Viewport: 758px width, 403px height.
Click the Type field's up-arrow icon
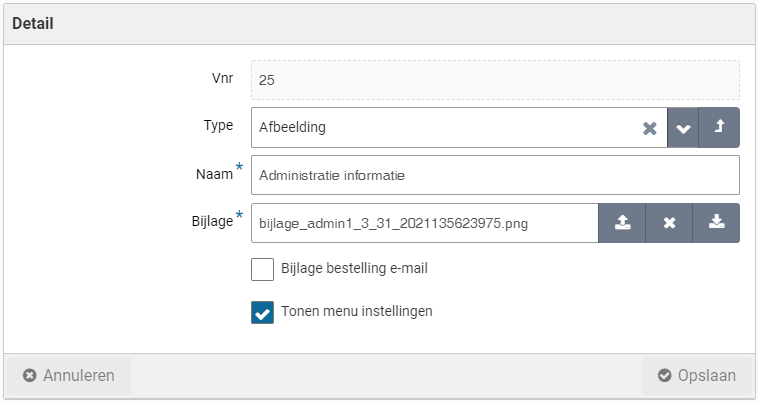719,128
